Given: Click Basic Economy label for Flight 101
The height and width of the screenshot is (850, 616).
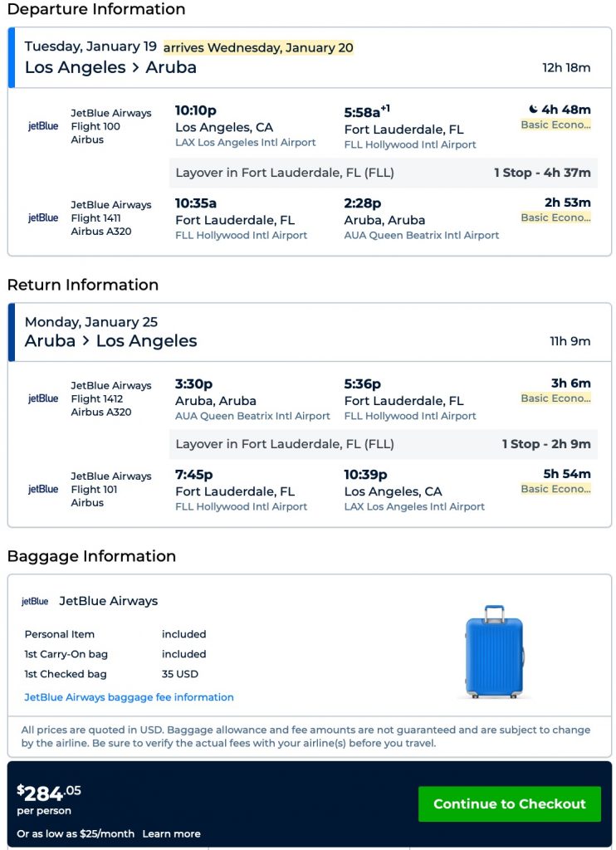Looking at the screenshot, I should coord(555,490).
